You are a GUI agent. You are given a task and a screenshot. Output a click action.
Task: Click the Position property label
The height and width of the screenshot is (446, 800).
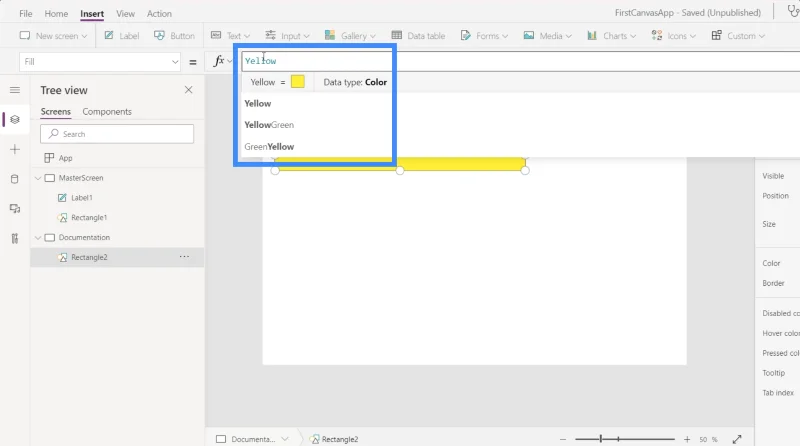coord(776,196)
